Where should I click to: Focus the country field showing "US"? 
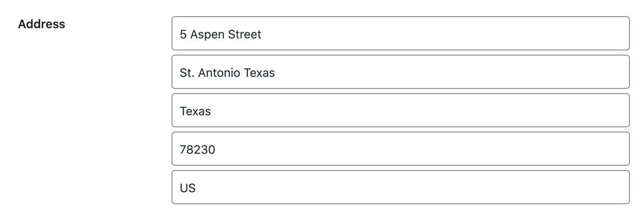(x=400, y=188)
